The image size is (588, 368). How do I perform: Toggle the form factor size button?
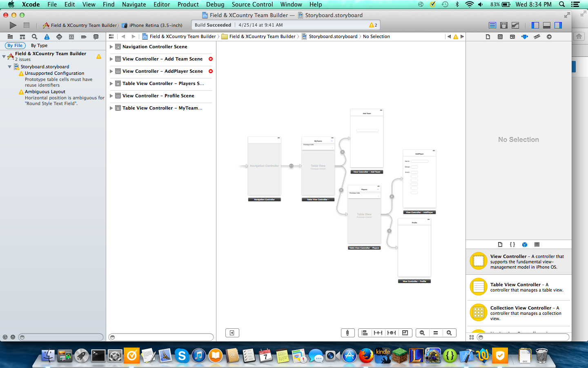point(347,333)
